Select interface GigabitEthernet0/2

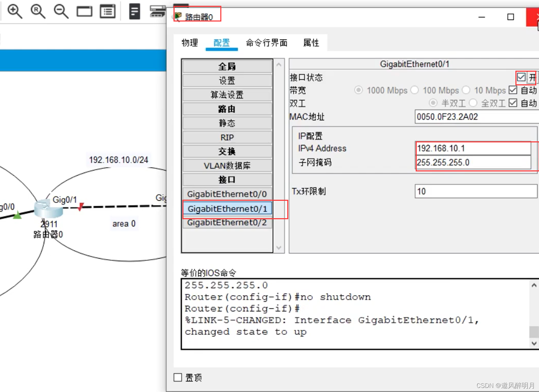tap(227, 223)
